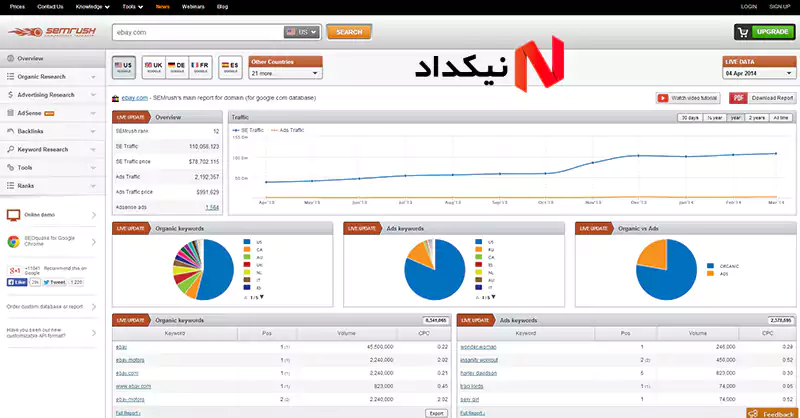Image resolution: width=800 pixels, height=418 pixels.
Task: Click the orange SEARCH button
Action: [x=349, y=32]
